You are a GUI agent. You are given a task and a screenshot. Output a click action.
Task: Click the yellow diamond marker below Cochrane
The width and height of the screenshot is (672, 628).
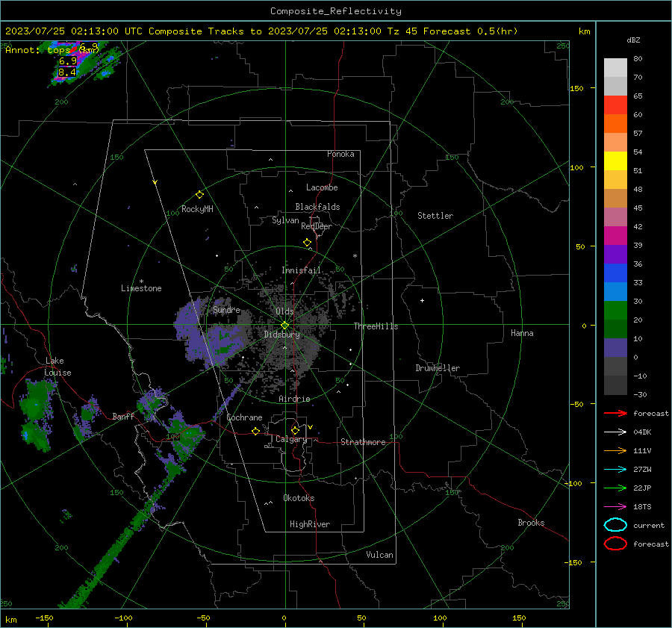point(255,431)
